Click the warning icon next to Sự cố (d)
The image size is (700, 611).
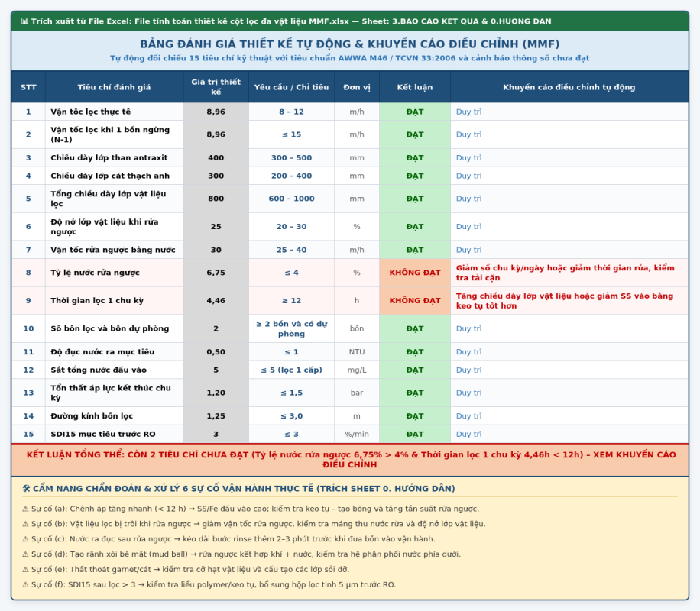pyautogui.click(x=25, y=554)
